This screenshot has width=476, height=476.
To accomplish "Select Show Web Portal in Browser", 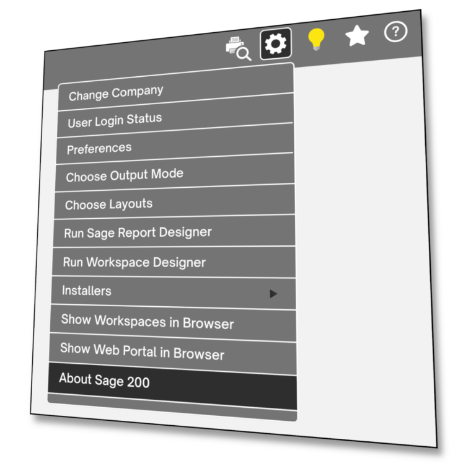I will pos(173,353).
